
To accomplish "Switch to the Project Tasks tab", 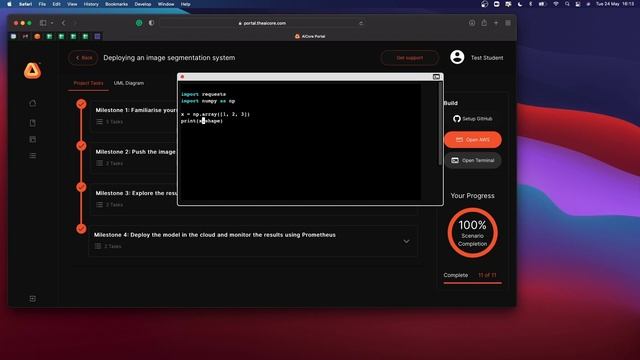I will coord(88,83).
